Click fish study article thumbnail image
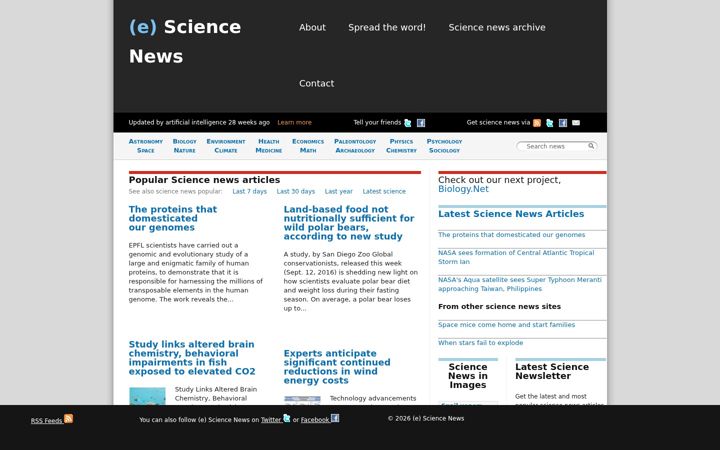 [x=147, y=396]
